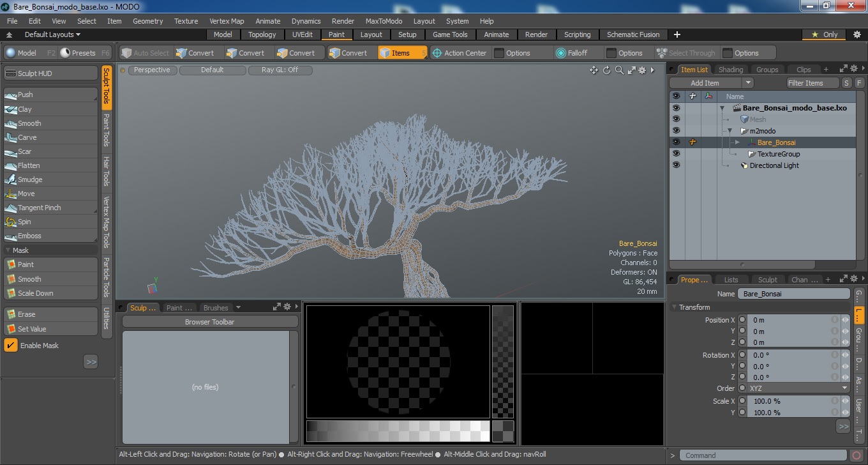Pick a shade from the grayscale strip
This screenshot has height=465, width=868.
pyautogui.click(x=398, y=431)
